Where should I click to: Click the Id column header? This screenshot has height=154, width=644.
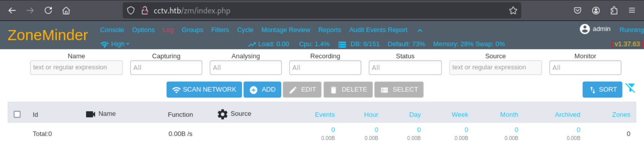[x=35, y=115]
